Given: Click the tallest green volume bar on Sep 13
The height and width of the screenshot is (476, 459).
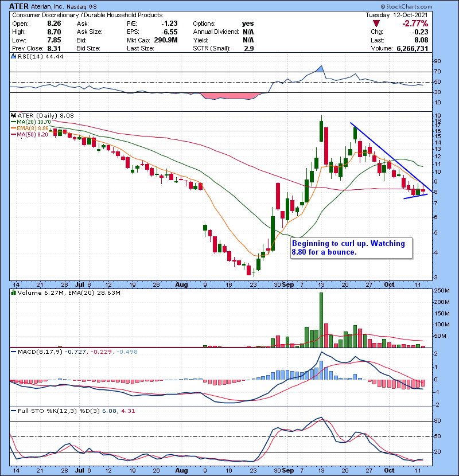Looking at the screenshot, I should 321,320.
